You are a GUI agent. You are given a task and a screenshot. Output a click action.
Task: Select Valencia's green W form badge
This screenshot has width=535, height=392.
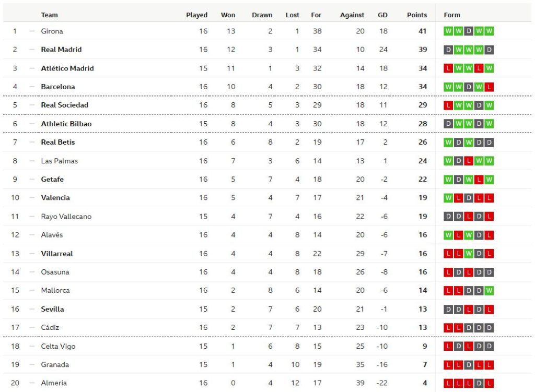click(x=448, y=198)
